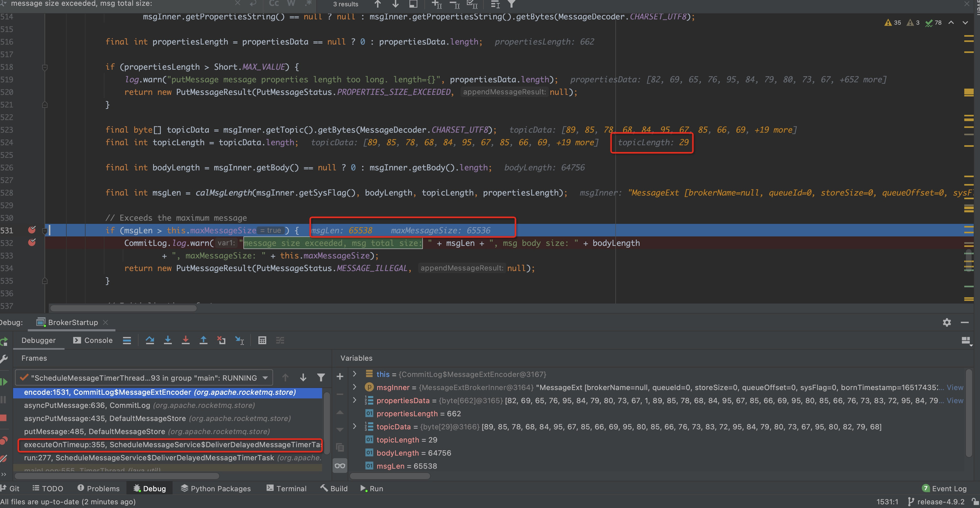980x508 pixels.
Task: Click the Step Into icon
Action: 168,340
